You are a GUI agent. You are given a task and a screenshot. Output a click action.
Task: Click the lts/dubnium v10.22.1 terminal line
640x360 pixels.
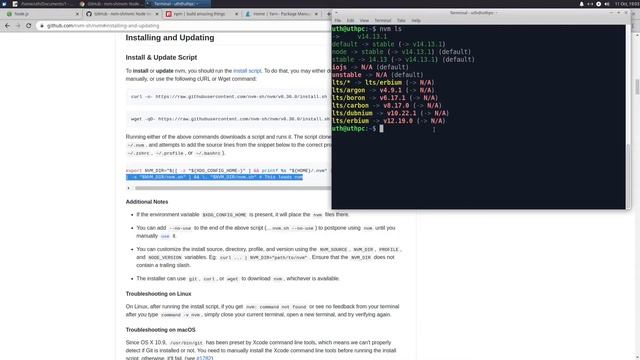coord(390,113)
